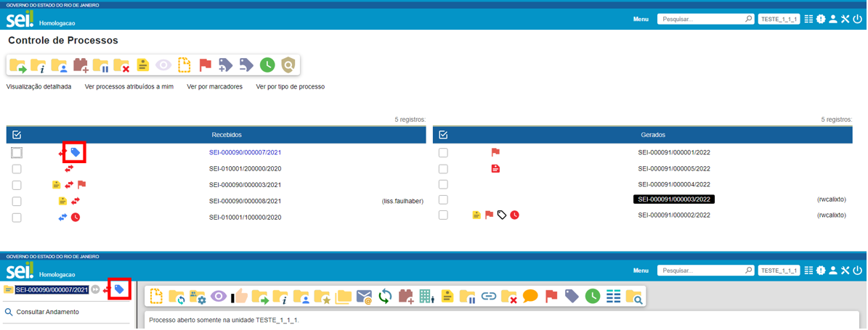Toggle select-all checkbox in Recebidos header
Image resolution: width=868 pixels, height=330 pixels.
(x=17, y=135)
